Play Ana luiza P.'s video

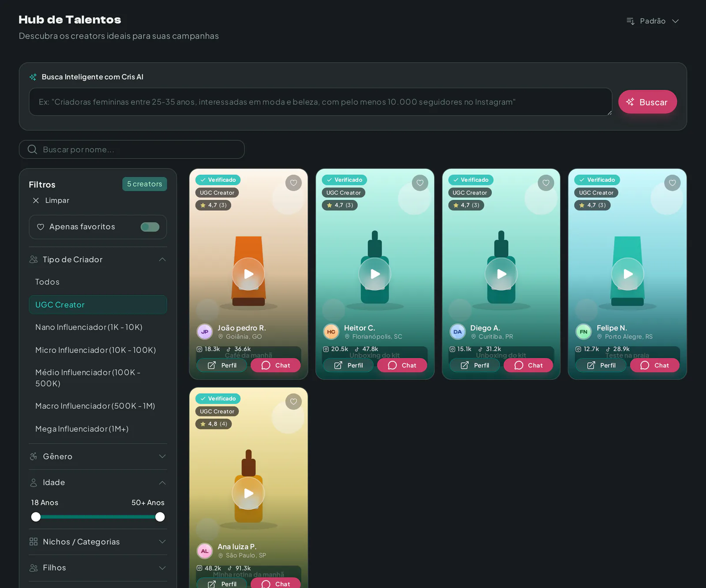coord(248,493)
